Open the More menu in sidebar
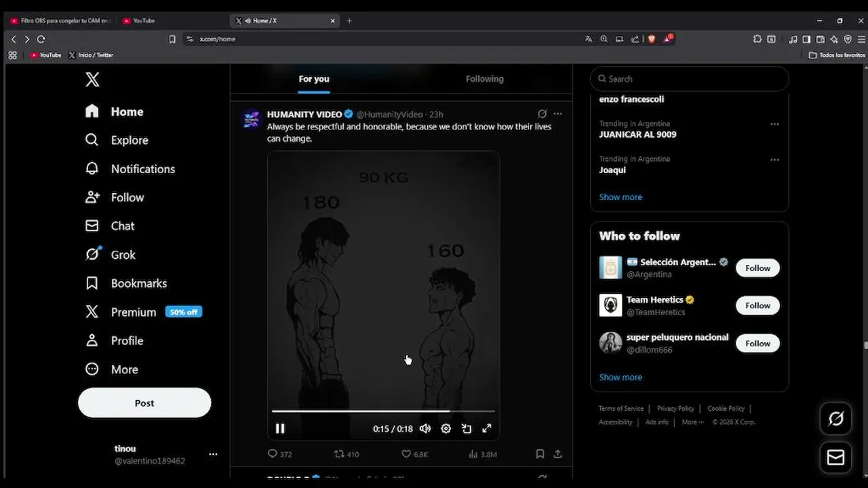Image resolution: width=868 pixels, height=488 pixels. pyautogui.click(x=111, y=369)
